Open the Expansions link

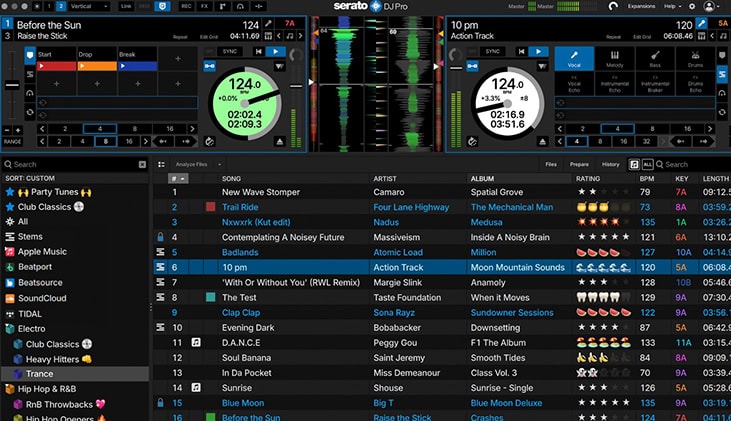pos(641,6)
